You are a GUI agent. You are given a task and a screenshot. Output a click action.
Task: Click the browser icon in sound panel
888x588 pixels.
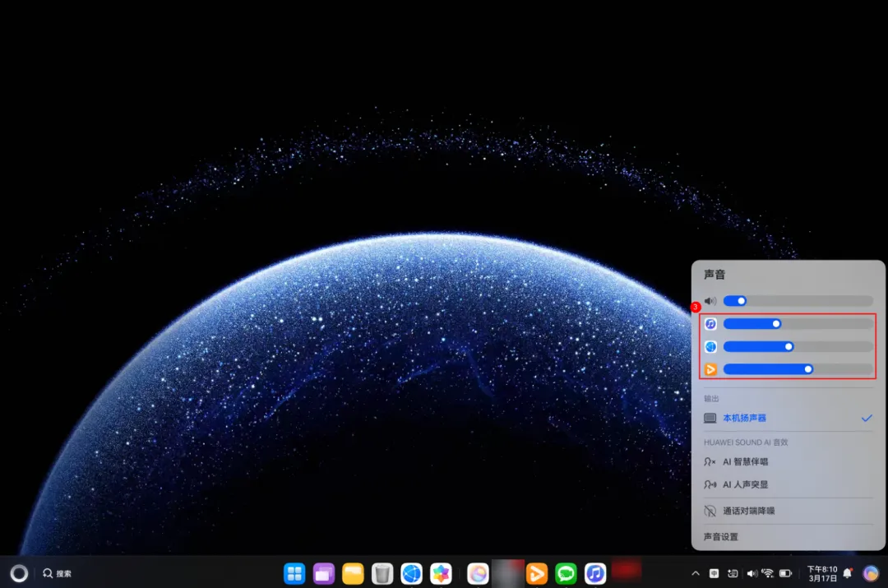pos(710,347)
